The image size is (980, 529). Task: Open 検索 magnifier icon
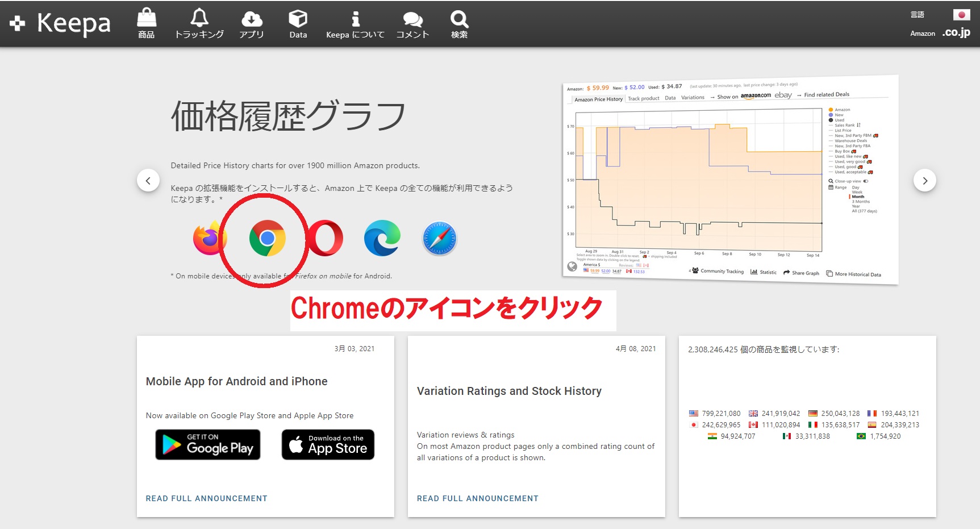459,23
